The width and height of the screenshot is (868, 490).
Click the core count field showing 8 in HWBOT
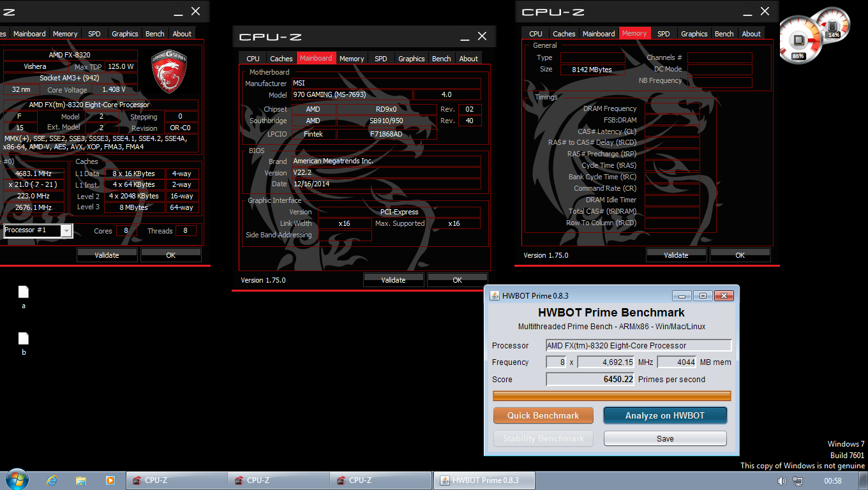pyautogui.click(x=556, y=362)
